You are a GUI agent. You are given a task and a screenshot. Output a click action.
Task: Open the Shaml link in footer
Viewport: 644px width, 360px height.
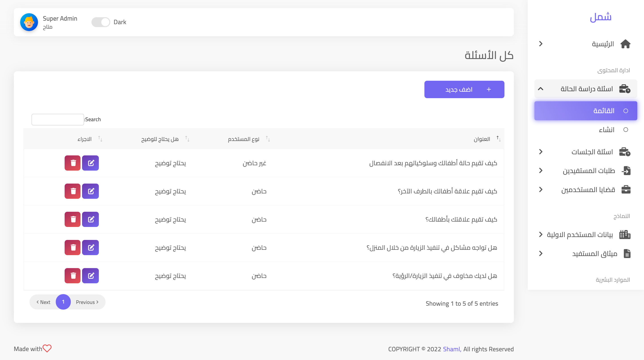[451, 349]
